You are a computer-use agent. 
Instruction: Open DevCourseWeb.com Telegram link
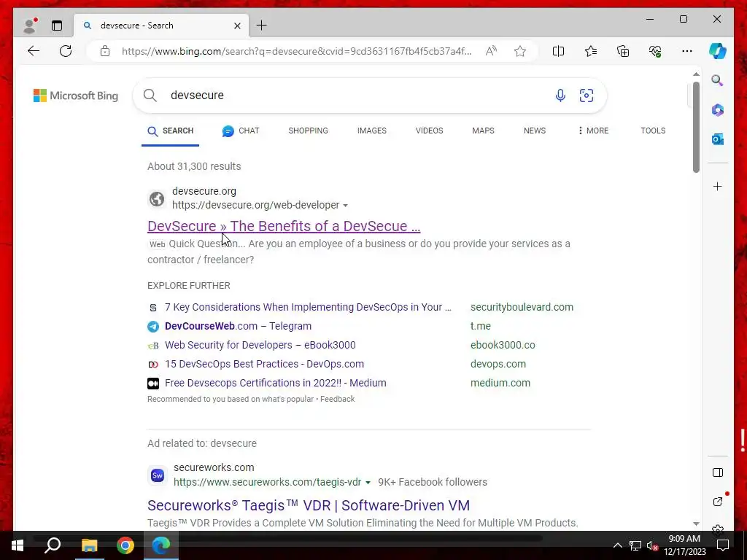tap(239, 326)
